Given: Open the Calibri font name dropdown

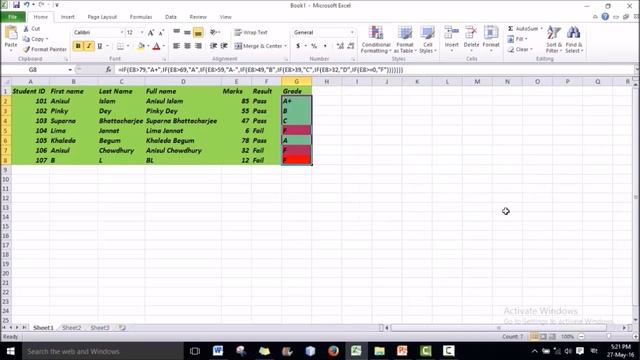Looking at the screenshot, I should click(122, 32).
